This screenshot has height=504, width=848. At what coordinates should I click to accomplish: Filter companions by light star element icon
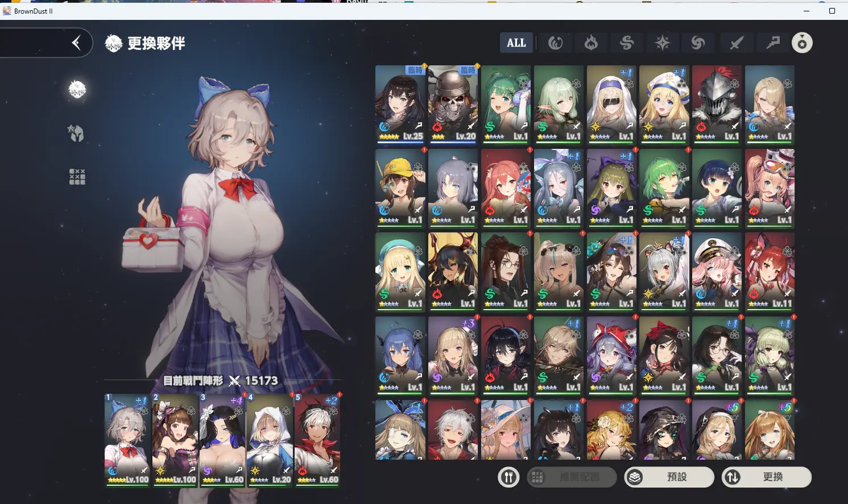(663, 43)
